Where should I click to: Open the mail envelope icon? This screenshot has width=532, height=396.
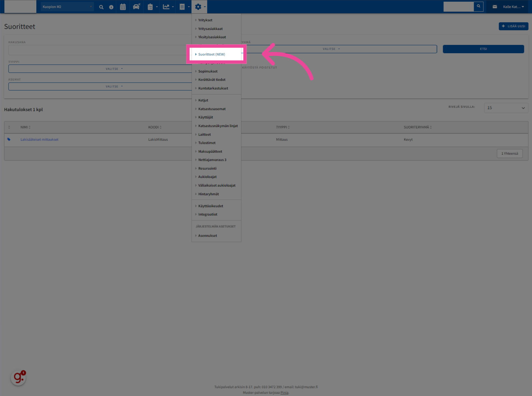click(495, 7)
